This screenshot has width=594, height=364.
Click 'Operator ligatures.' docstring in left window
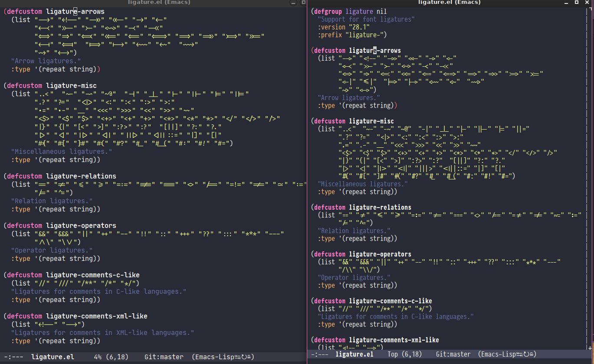coord(52,250)
